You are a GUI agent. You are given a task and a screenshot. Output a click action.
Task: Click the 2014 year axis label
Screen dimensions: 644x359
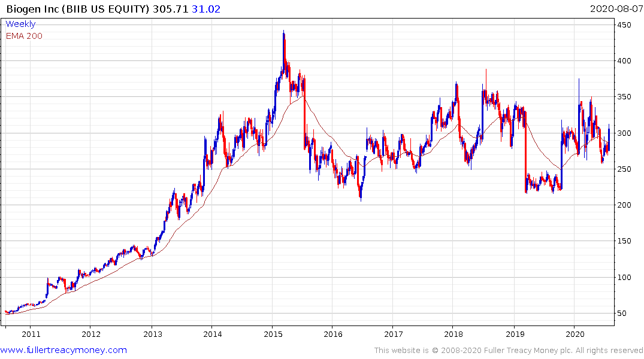pos(212,334)
